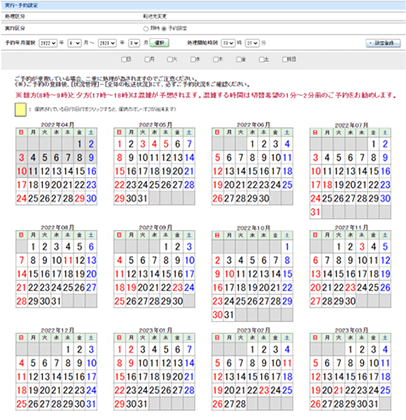Select March 21 in 2023年03月 calendar
Viewport: 406px width, 420px height.
click(x=338, y=390)
